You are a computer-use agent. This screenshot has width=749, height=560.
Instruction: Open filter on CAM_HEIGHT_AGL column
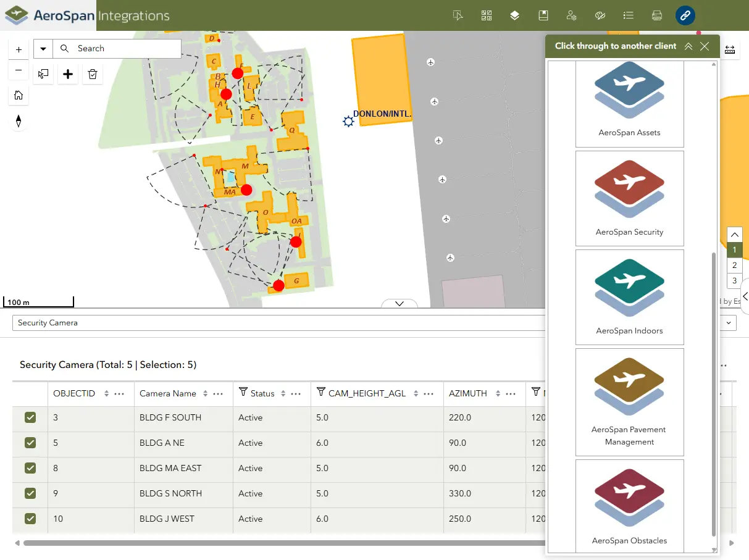click(320, 393)
